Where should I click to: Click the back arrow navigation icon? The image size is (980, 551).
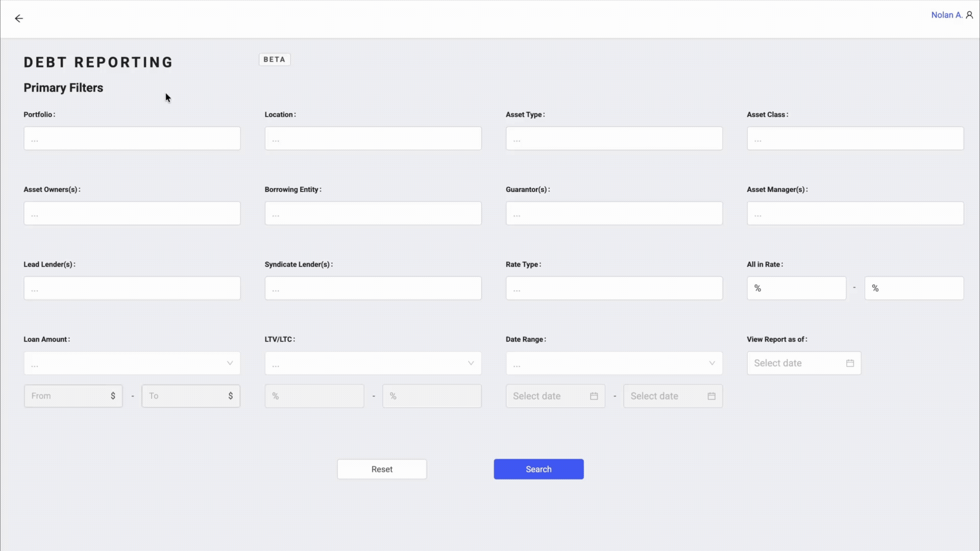(19, 18)
